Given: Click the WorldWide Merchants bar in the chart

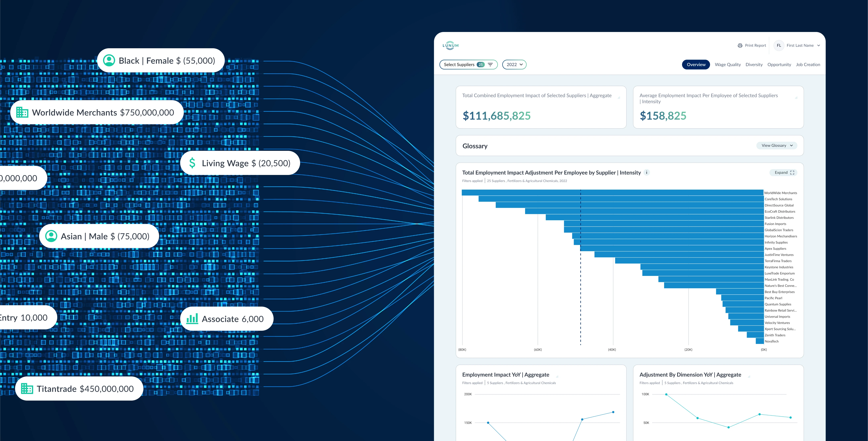Looking at the screenshot, I should click(612, 193).
